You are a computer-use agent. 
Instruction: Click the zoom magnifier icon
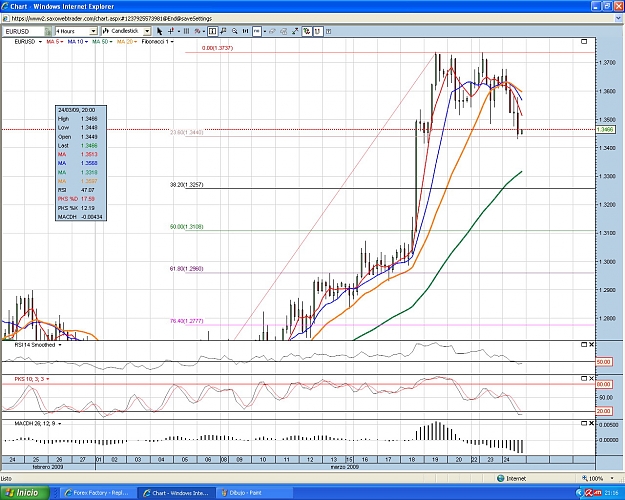[235, 31]
